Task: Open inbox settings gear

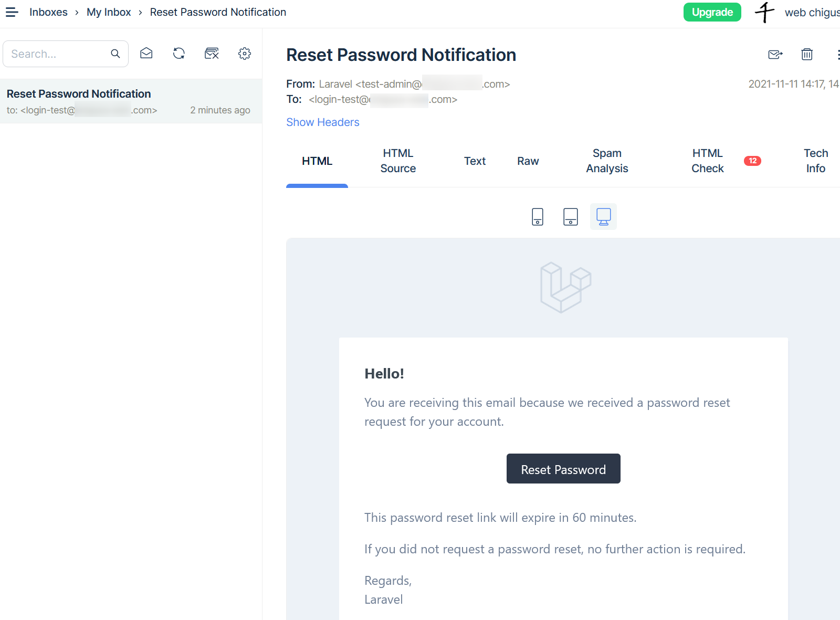Action: [245, 53]
